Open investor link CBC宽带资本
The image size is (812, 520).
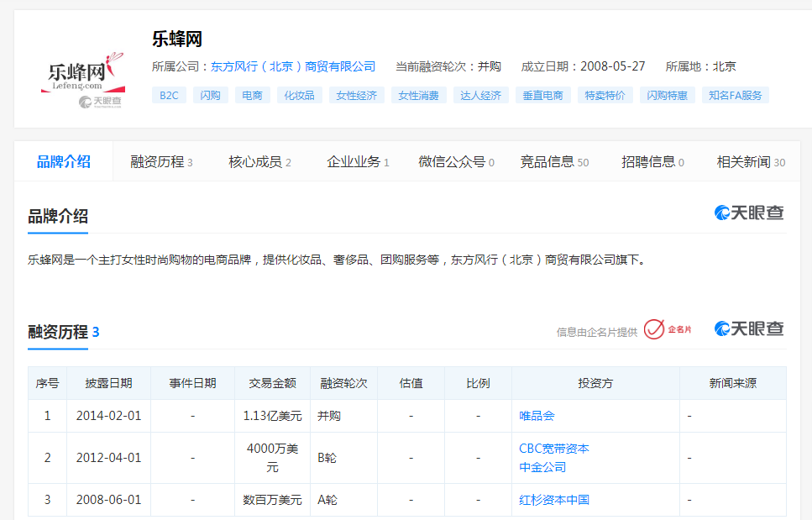click(x=553, y=449)
